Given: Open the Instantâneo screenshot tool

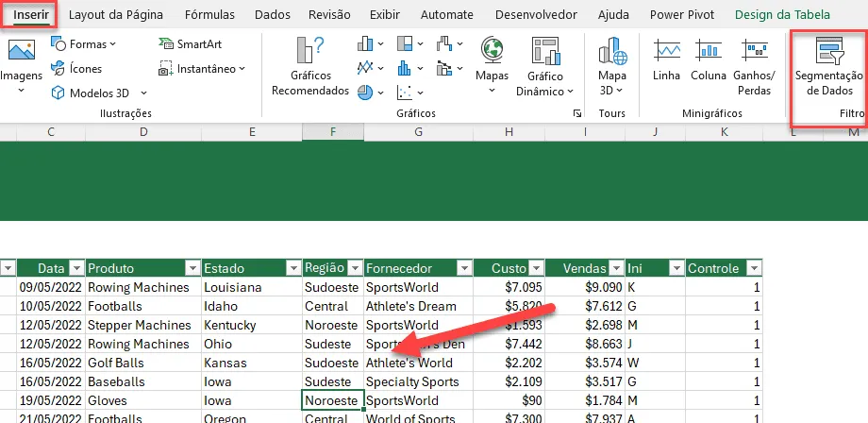Looking at the screenshot, I should pyautogui.click(x=202, y=69).
